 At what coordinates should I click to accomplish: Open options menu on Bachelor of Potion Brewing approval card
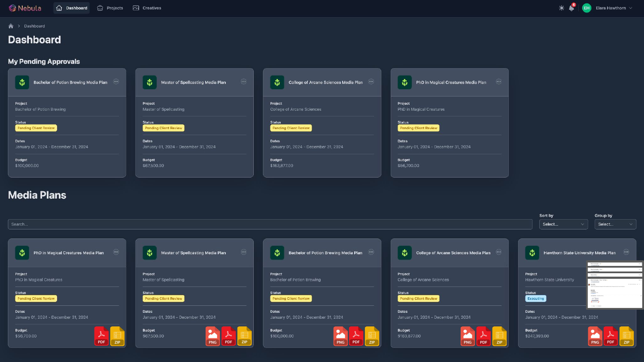116,82
